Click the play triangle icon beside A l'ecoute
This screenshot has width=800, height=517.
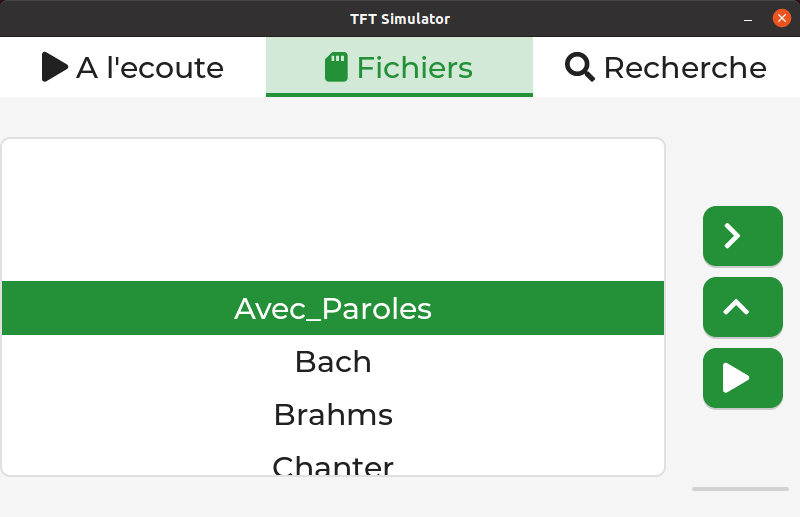point(55,67)
